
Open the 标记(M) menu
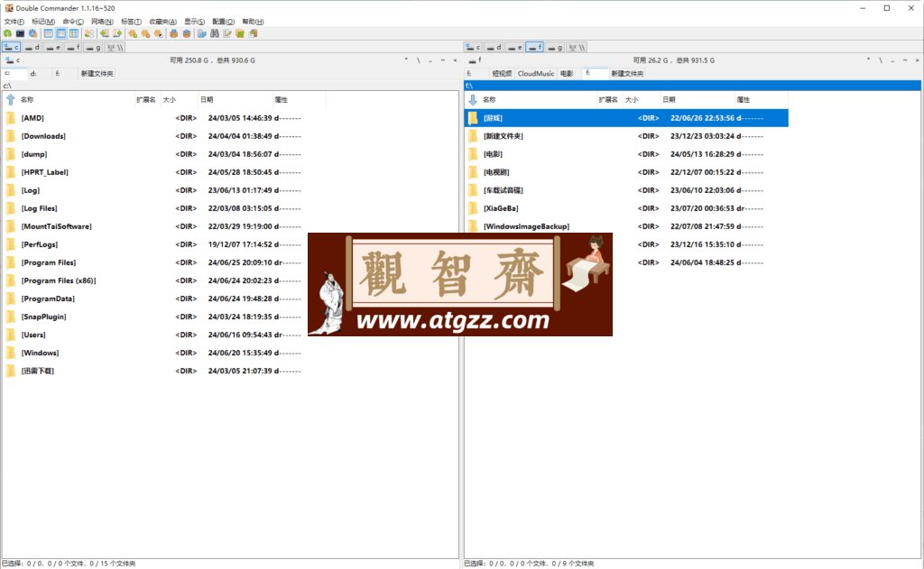[43, 22]
